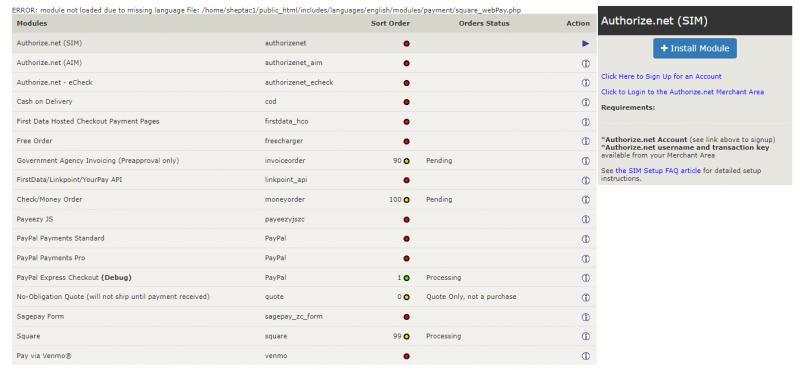The image size is (800, 370).
Task: Open info icon for Cash on Delivery
Action: pyautogui.click(x=586, y=102)
